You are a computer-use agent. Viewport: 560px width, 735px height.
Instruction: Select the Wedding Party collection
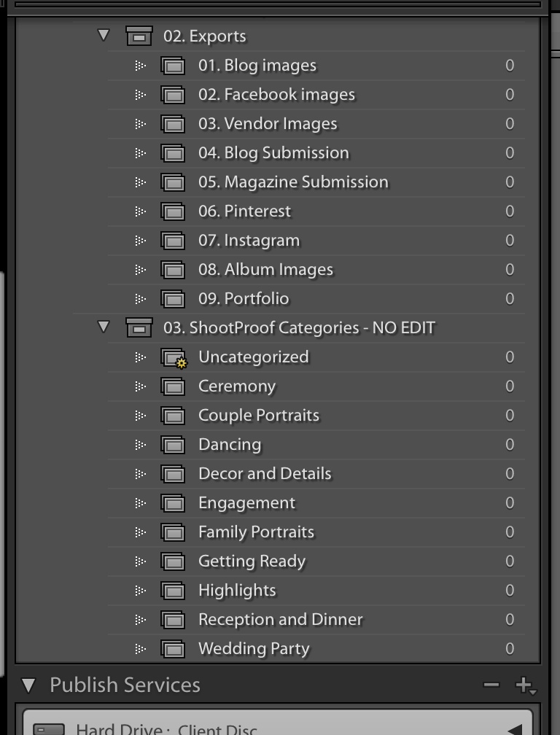click(316, 649)
